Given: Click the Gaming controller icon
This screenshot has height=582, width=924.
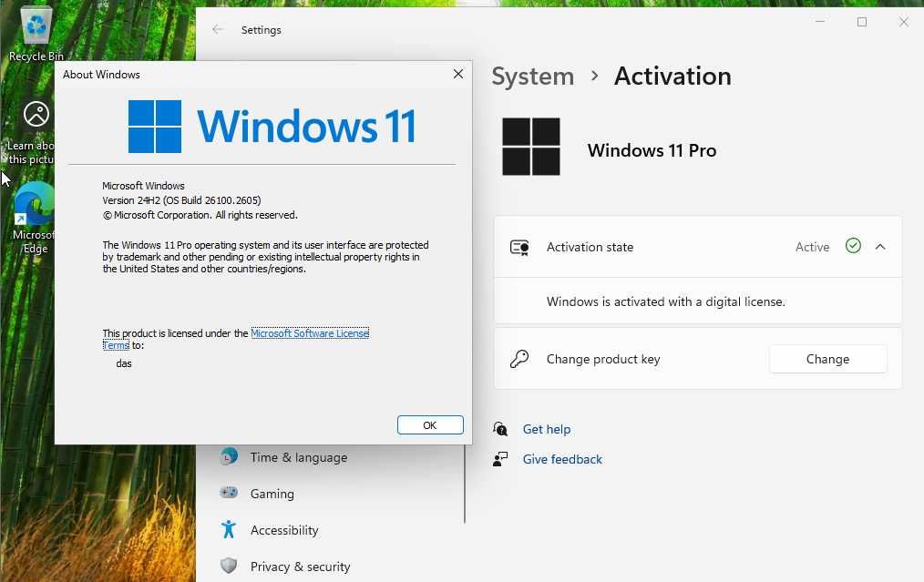Looking at the screenshot, I should (229, 493).
